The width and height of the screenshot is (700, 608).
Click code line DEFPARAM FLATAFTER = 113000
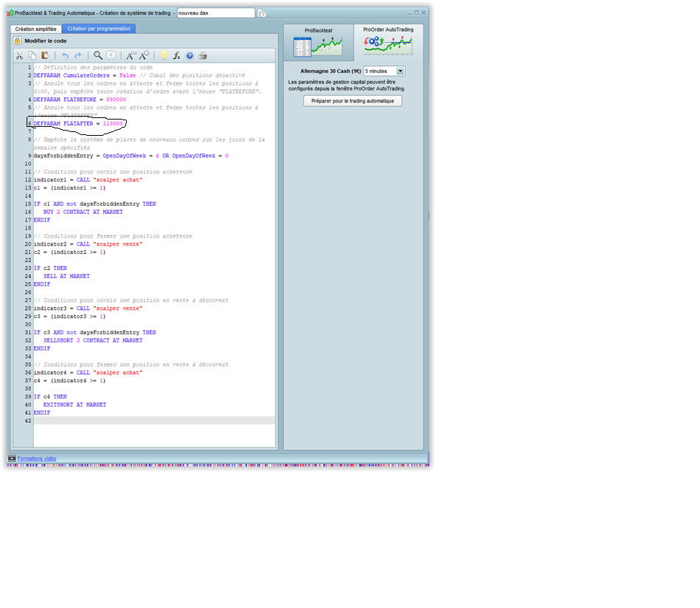tap(78, 124)
